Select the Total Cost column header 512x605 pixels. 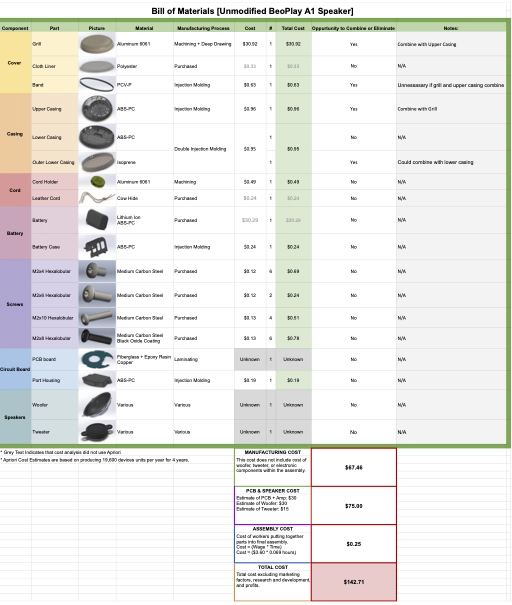coord(293,28)
